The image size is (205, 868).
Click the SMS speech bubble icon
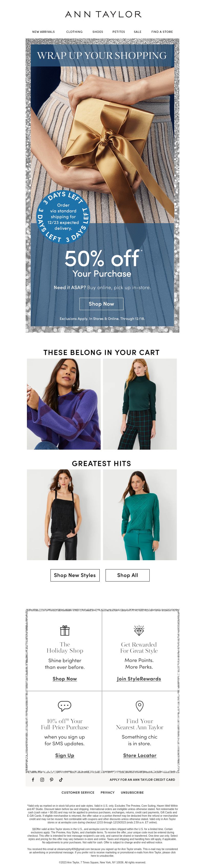pyautogui.click(x=65, y=706)
